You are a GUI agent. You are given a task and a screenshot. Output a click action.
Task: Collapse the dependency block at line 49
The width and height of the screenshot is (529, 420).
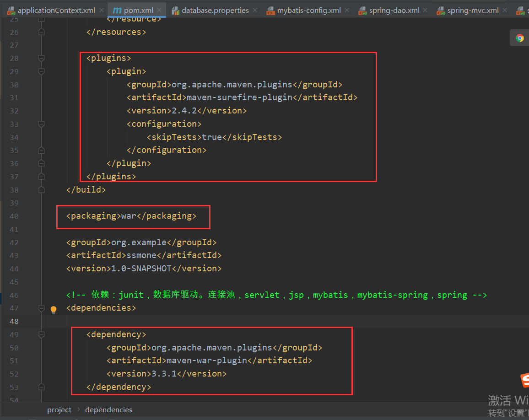pyautogui.click(x=41, y=334)
